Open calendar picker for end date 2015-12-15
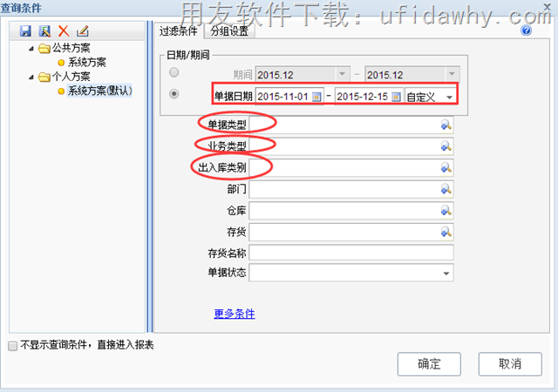 tap(396, 97)
